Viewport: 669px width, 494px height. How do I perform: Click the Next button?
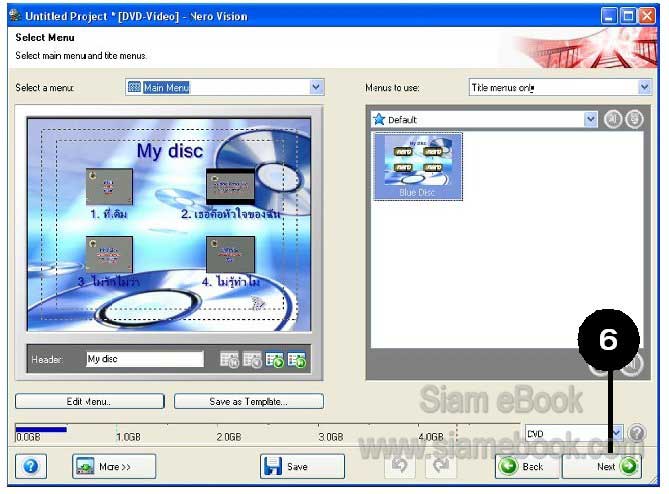point(602,466)
